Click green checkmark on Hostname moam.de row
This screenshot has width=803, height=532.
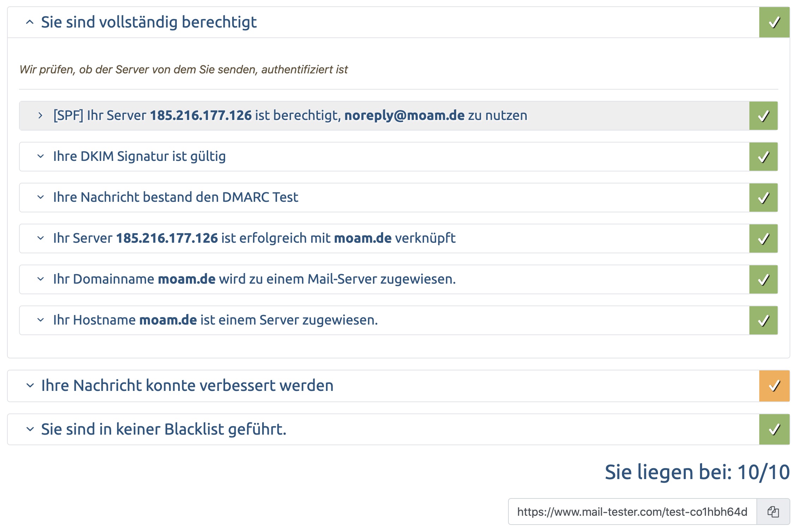click(763, 320)
